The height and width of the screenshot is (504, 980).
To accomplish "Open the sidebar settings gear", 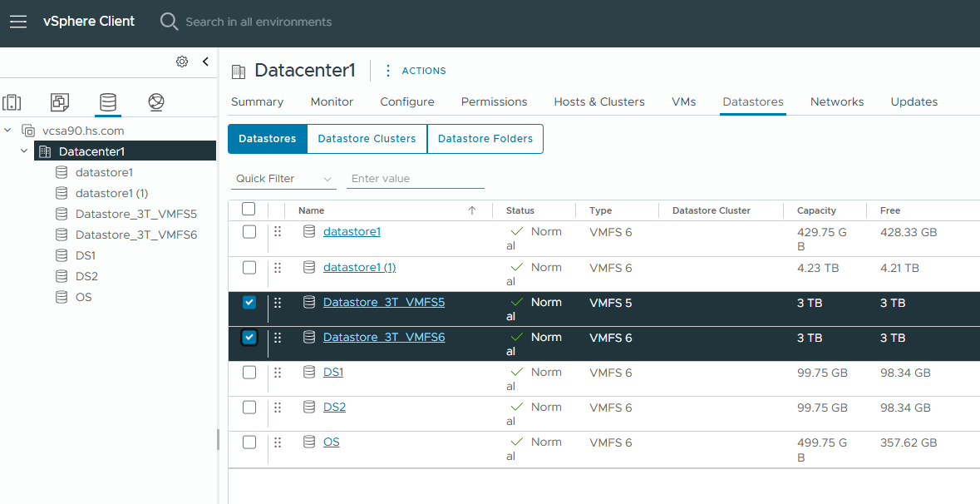I will pyautogui.click(x=182, y=62).
